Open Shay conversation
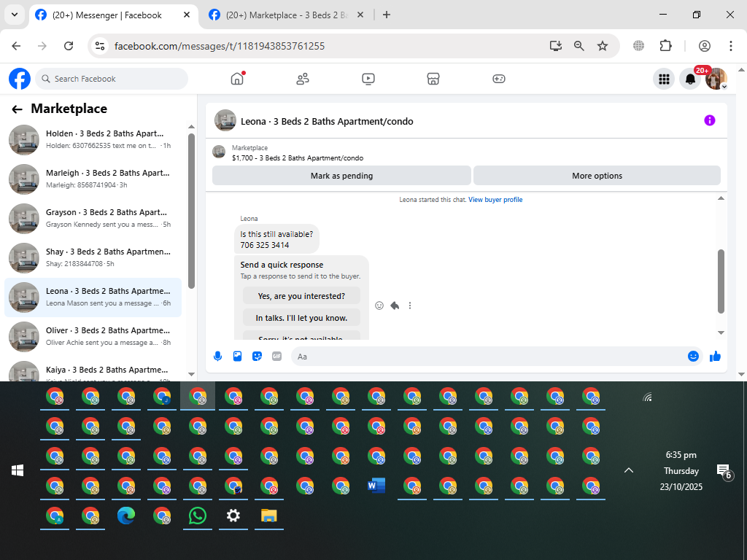 [x=93, y=257]
